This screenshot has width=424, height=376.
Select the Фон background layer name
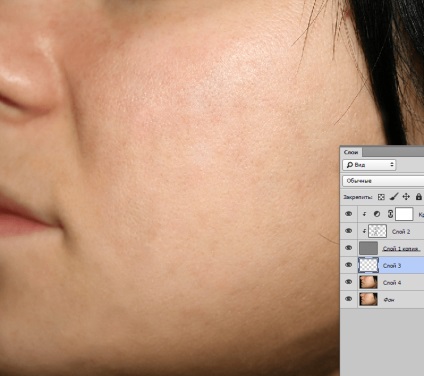point(389,300)
